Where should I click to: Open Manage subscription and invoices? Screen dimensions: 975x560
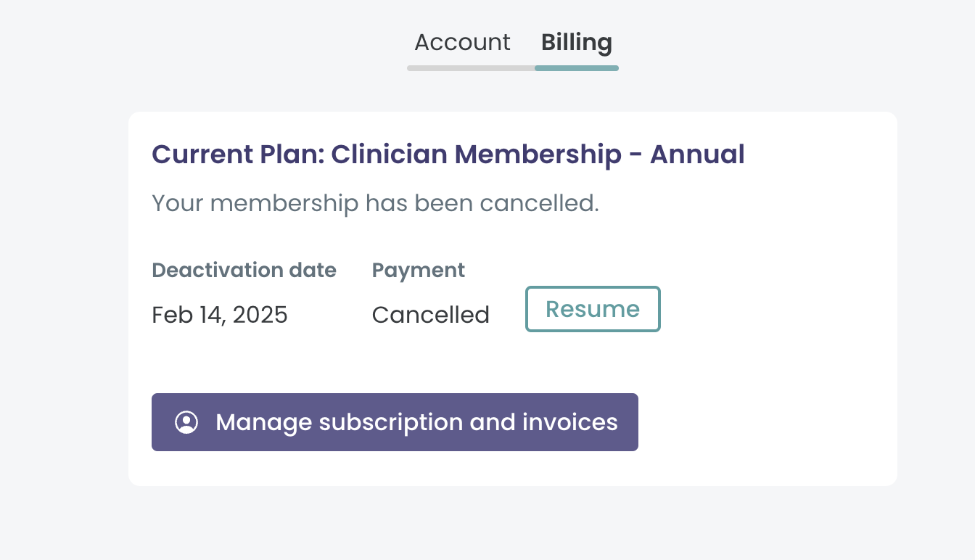[x=395, y=422]
